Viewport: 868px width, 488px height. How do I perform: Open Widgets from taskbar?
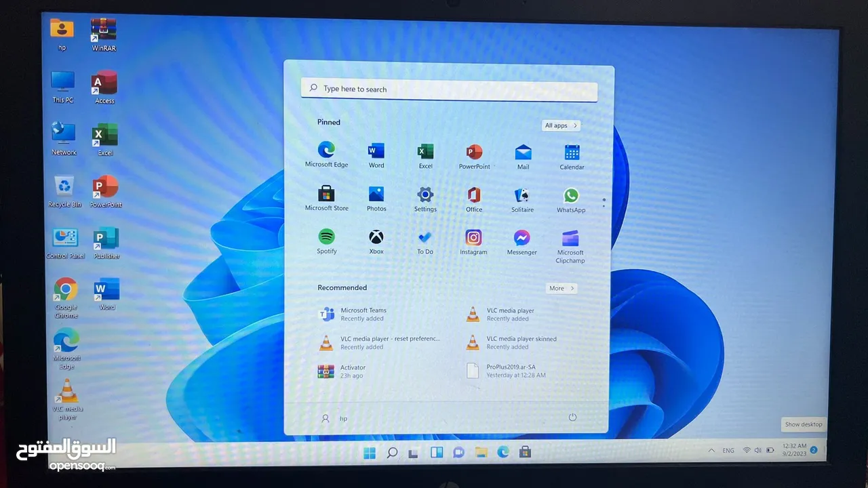pos(437,452)
